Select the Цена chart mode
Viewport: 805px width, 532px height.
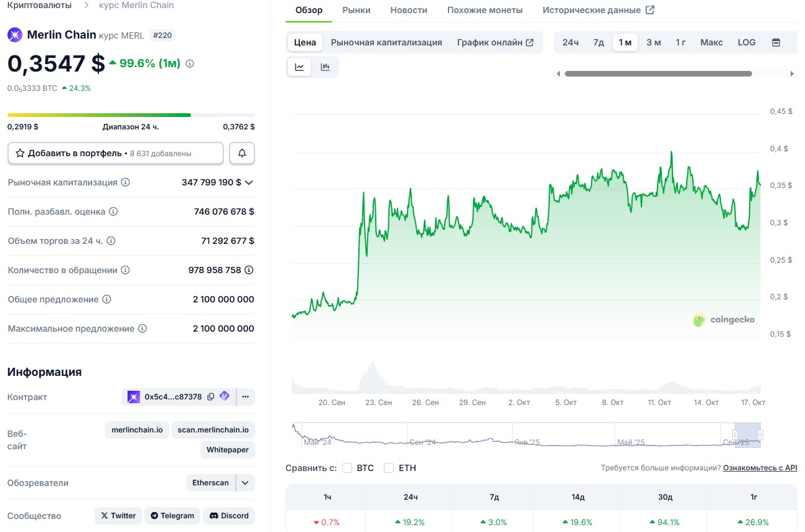pyautogui.click(x=305, y=42)
